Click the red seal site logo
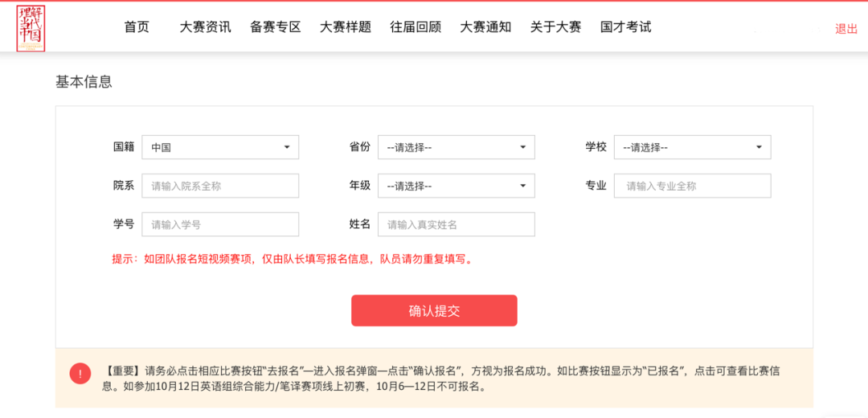 [33, 27]
